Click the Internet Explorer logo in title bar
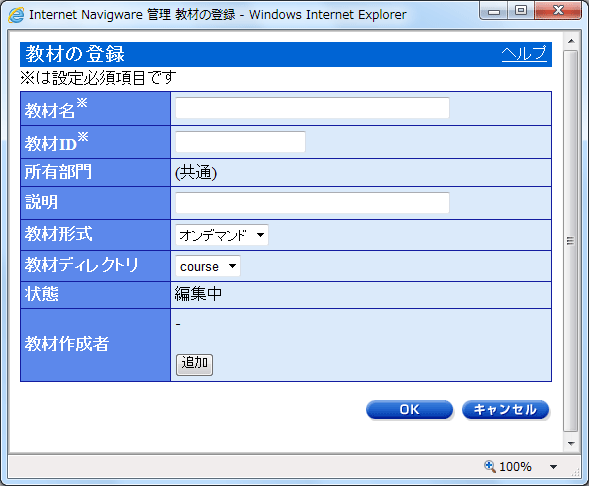Screen dimensions: 589x486 point(16,15)
